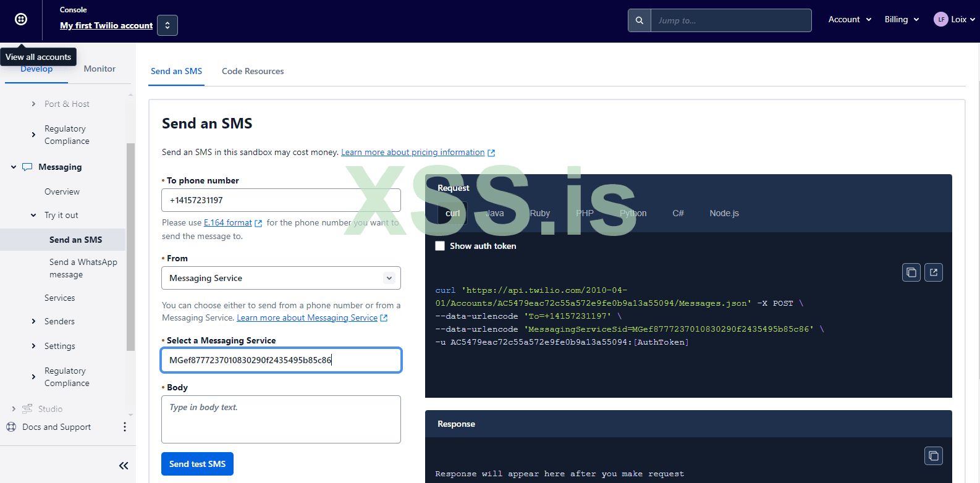980x483 pixels.
Task: Open Messaging Overview page
Action: pos(62,192)
